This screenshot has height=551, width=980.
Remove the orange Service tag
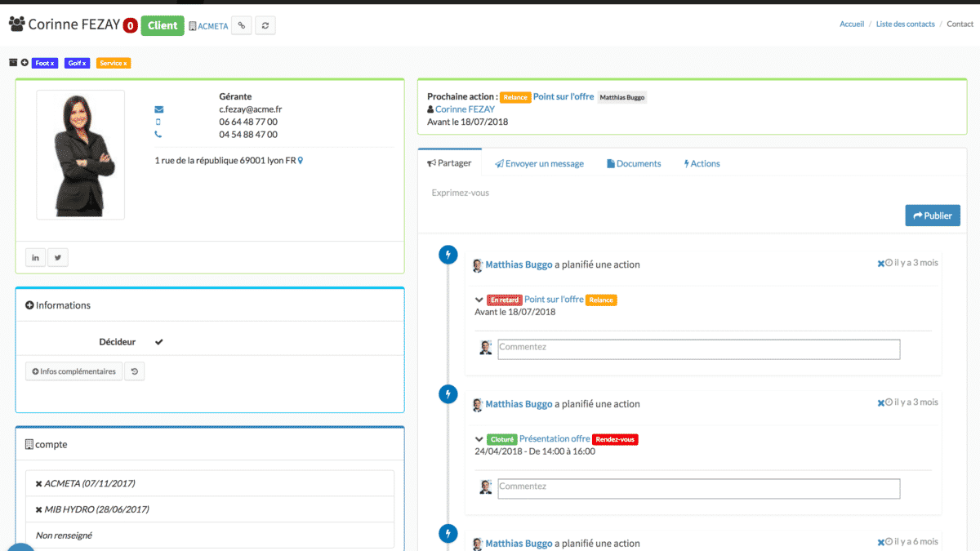click(x=125, y=63)
